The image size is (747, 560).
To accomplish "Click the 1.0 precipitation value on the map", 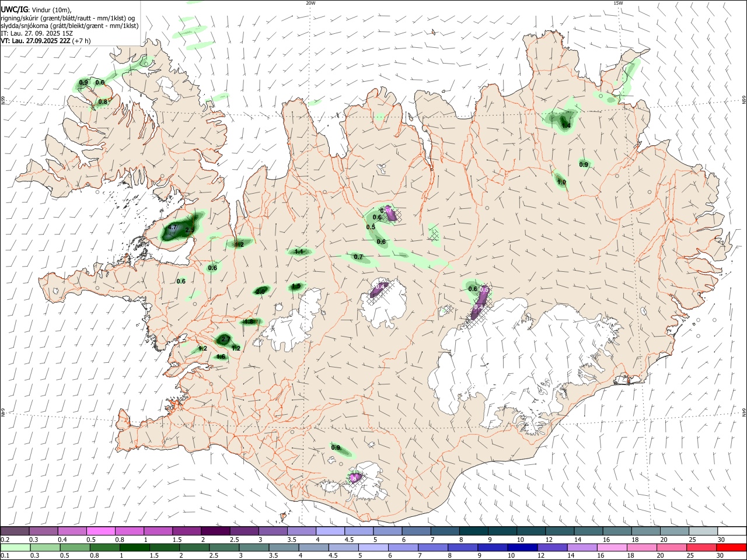I will tap(562, 183).
